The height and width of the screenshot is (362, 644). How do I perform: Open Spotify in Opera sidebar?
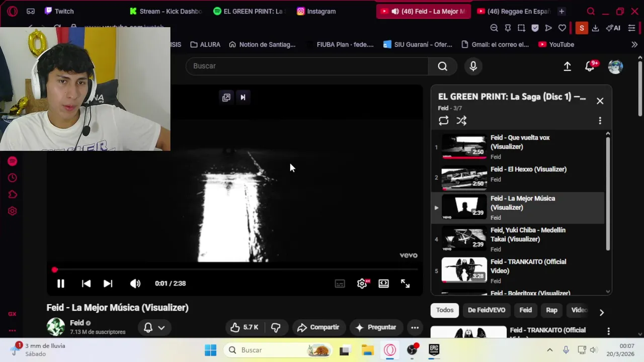click(13, 161)
